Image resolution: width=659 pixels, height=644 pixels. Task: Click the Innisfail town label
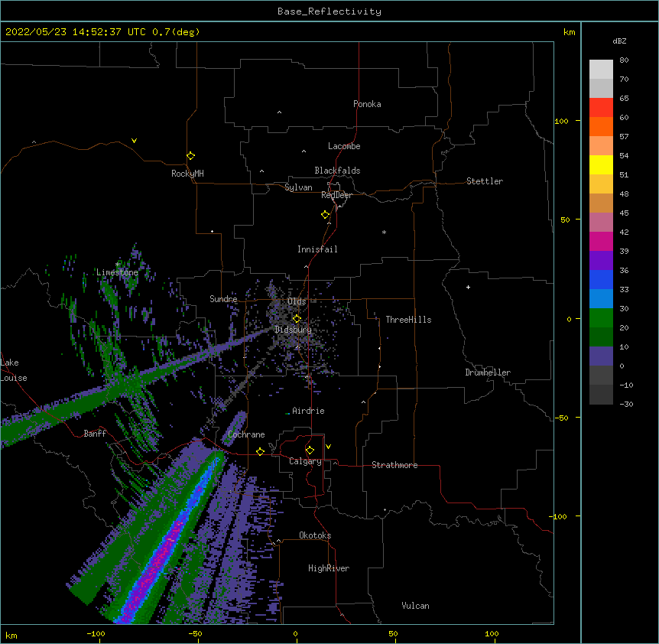[x=317, y=249]
